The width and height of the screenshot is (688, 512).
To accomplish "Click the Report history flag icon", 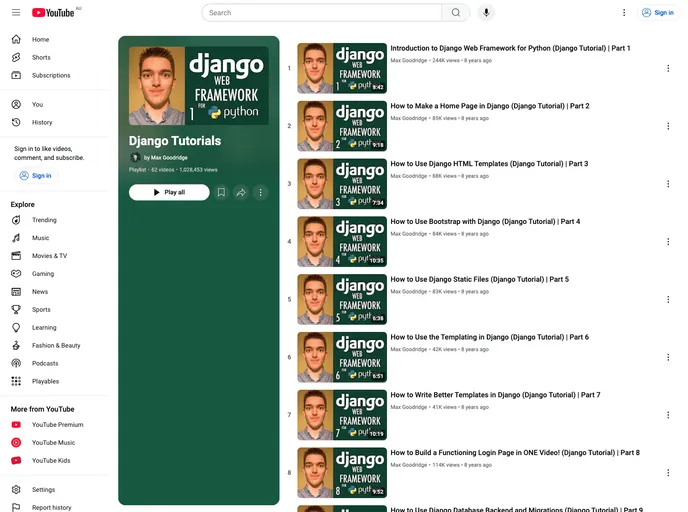I will (16, 507).
